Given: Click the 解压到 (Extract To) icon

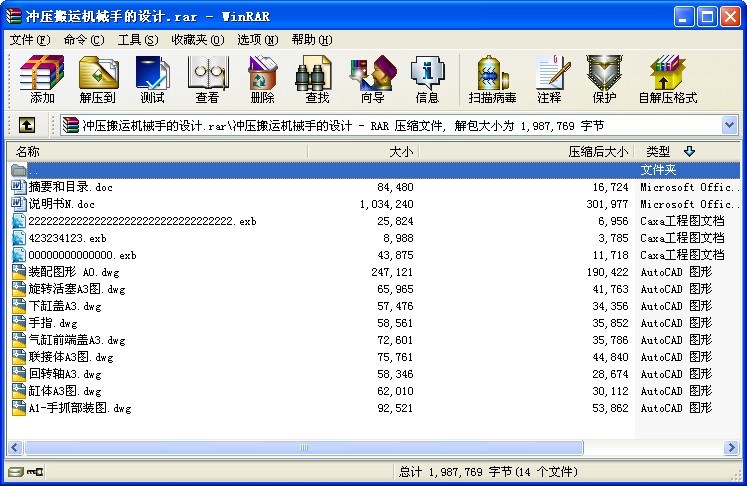Looking at the screenshot, I should point(97,79).
